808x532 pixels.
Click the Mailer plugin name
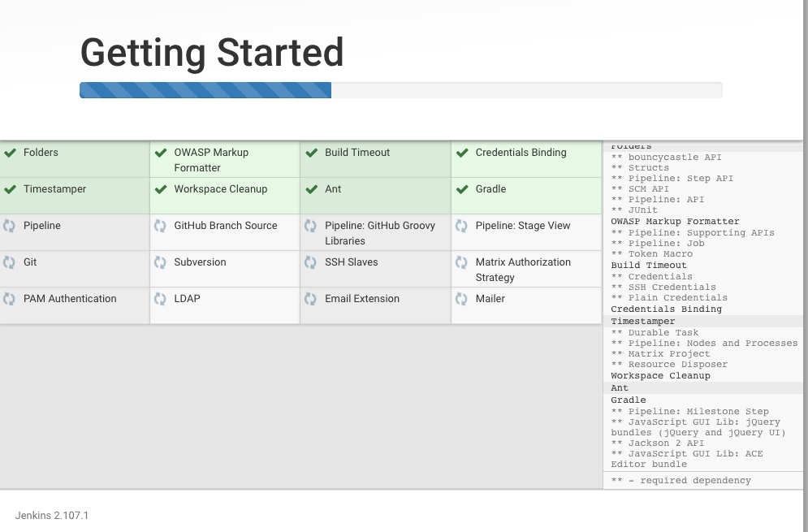(490, 299)
